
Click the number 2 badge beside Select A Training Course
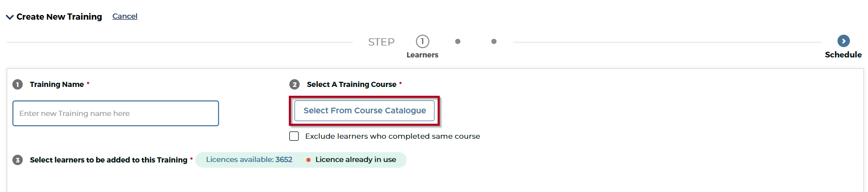point(295,84)
